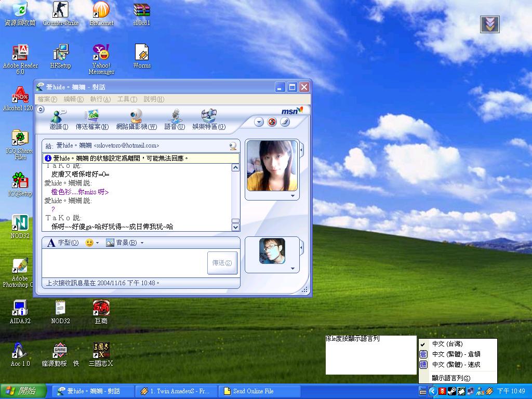Select the NOD32 shortcut with green N logo
532x399 pixels.
click(20, 227)
